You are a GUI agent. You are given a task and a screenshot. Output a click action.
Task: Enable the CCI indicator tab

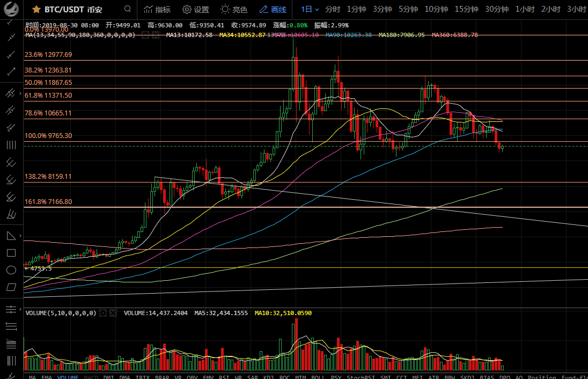402,377
